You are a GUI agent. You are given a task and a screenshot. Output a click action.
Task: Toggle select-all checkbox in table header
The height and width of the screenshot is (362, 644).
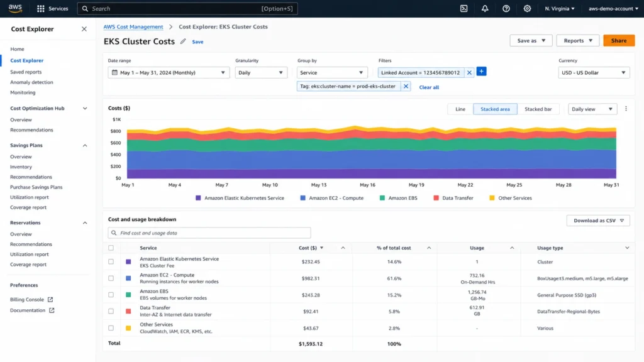[111, 248]
